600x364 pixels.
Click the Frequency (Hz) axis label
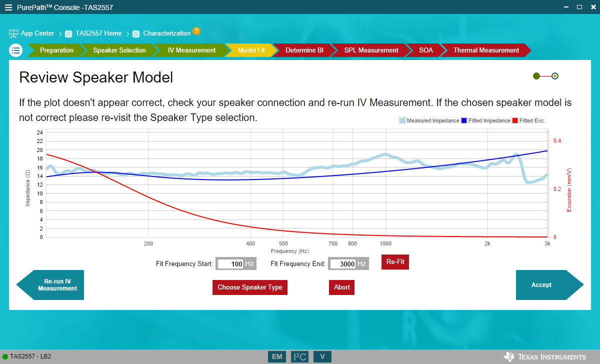coord(289,251)
